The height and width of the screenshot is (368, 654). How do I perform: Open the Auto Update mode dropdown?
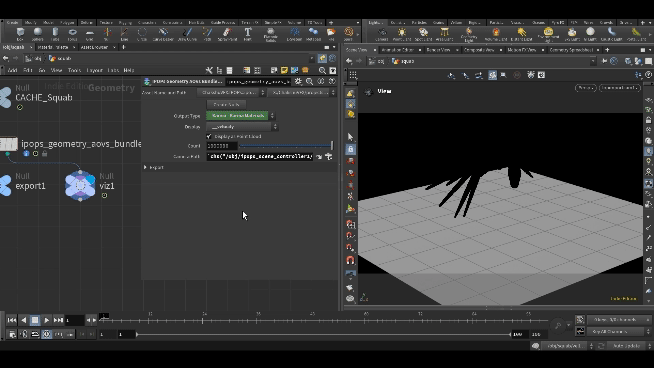click(629, 346)
